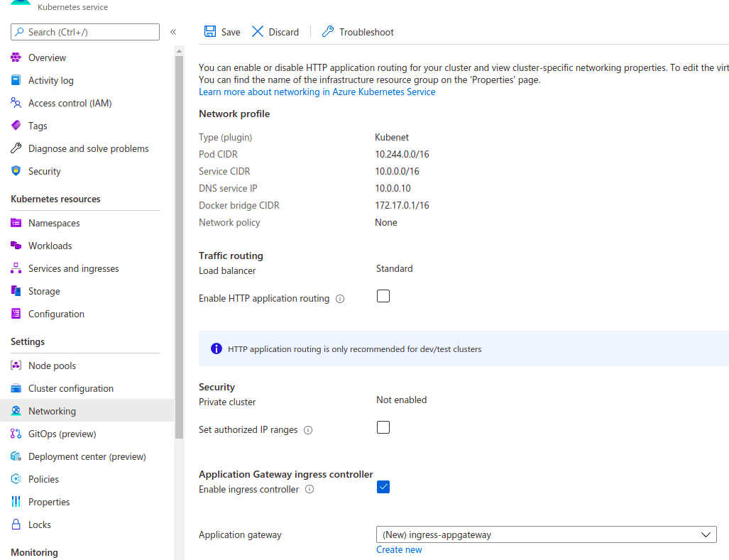Open Access control (IAM) link in sidebar
The width and height of the screenshot is (729, 560).
(x=70, y=103)
